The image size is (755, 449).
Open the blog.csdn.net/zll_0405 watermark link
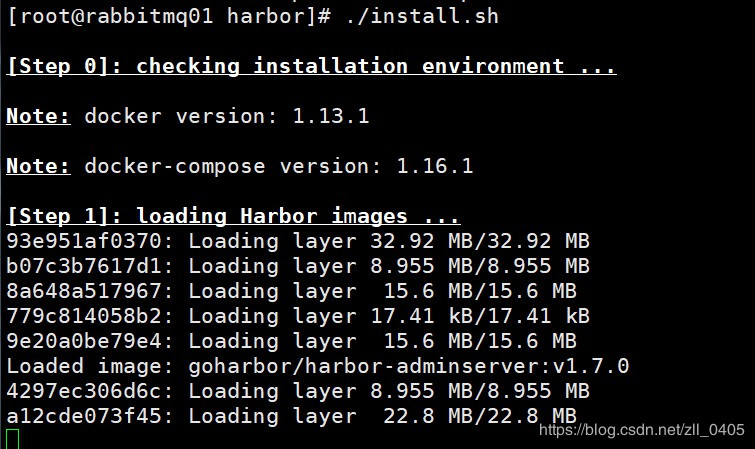tap(641, 430)
